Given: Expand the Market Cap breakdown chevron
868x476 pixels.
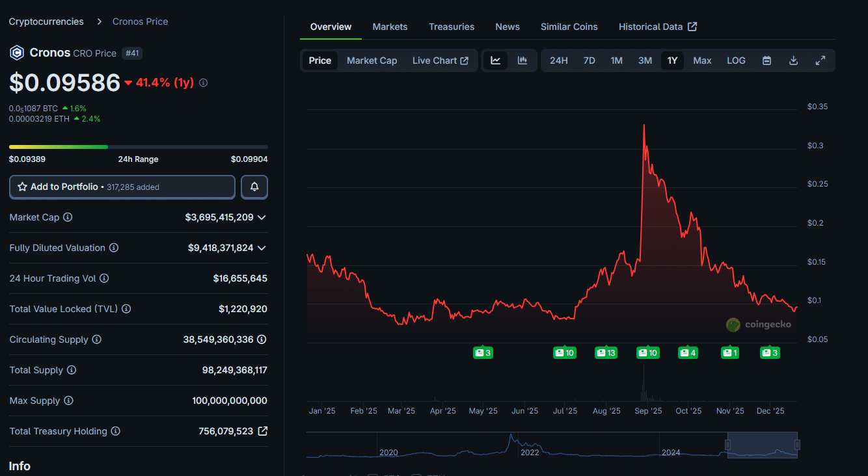Looking at the screenshot, I should (262, 217).
